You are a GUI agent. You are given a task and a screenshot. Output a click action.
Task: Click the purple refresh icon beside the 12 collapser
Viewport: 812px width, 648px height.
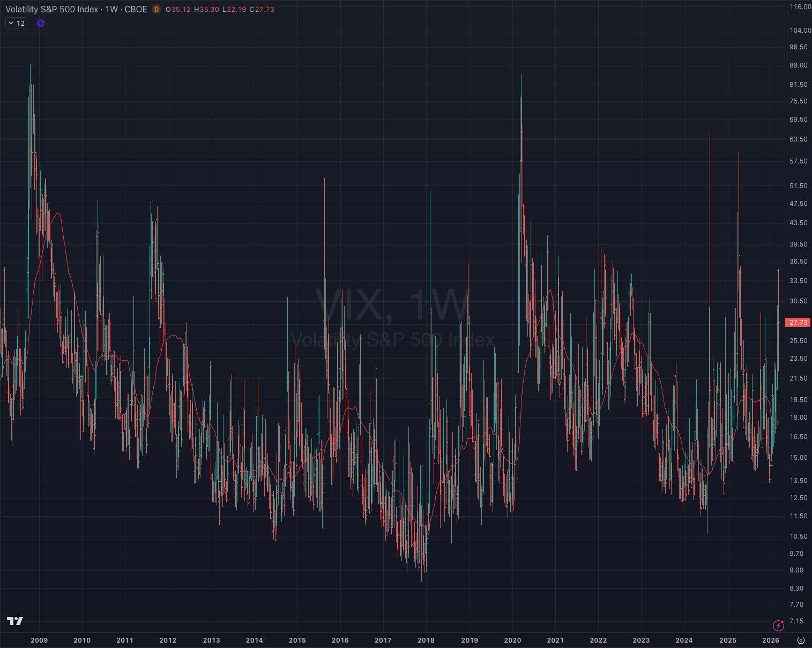(x=41, y=23)
